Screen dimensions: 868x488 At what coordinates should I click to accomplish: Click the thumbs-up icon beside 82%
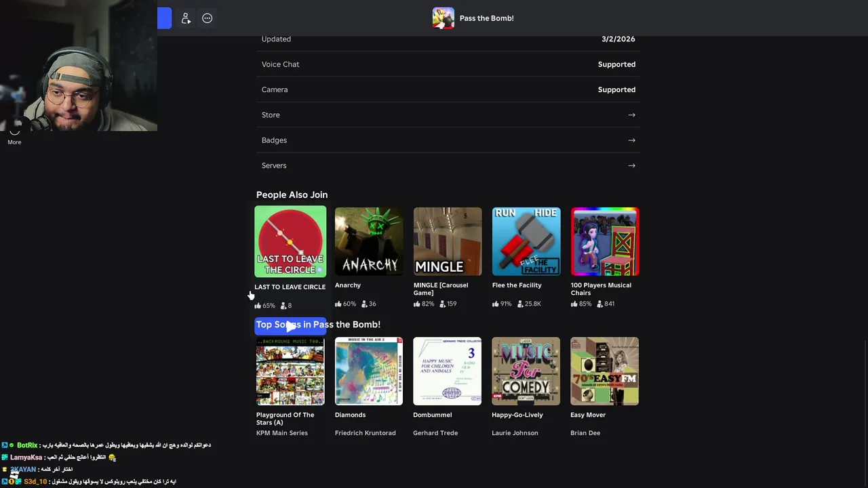(417, 304)
